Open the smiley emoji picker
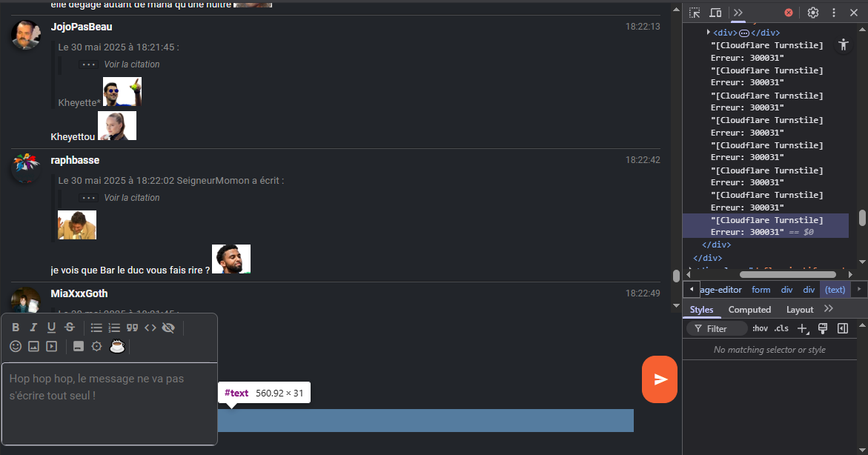868x455 pixels. click(x=16, y=346)
